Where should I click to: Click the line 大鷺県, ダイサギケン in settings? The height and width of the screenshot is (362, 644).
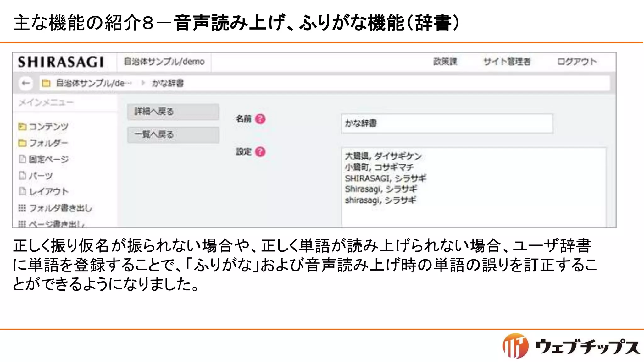point(383,156)
